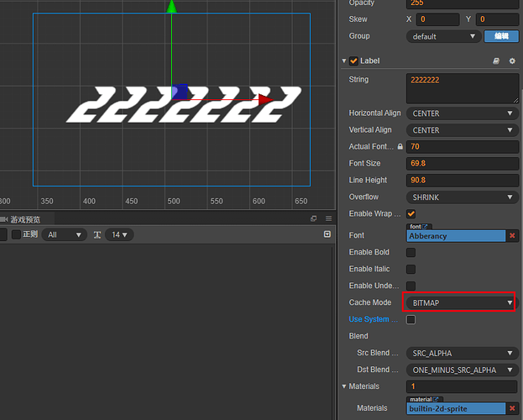
Task: Click the green Y-axis gizmo arrow
Action: pyautogui.click(x=171, y=7)
